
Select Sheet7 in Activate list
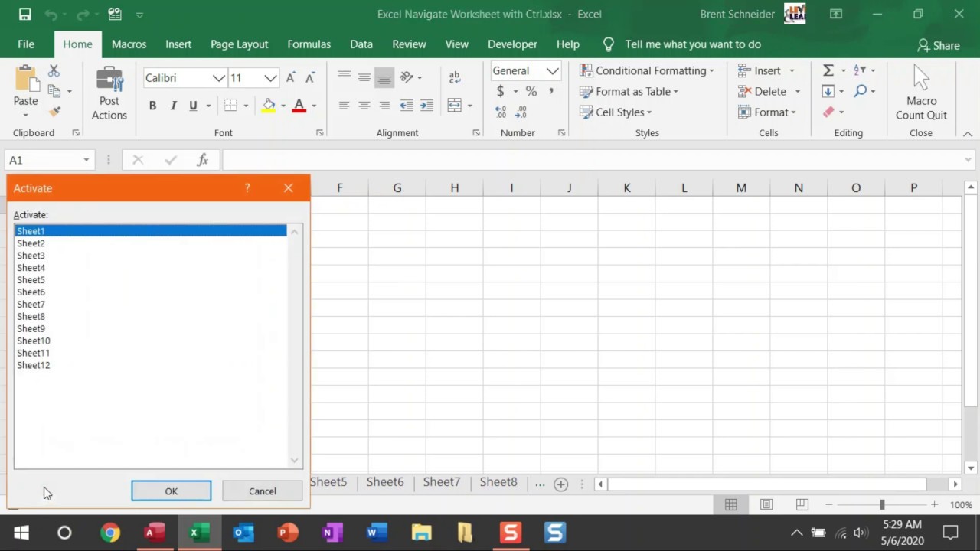(151, 304)
